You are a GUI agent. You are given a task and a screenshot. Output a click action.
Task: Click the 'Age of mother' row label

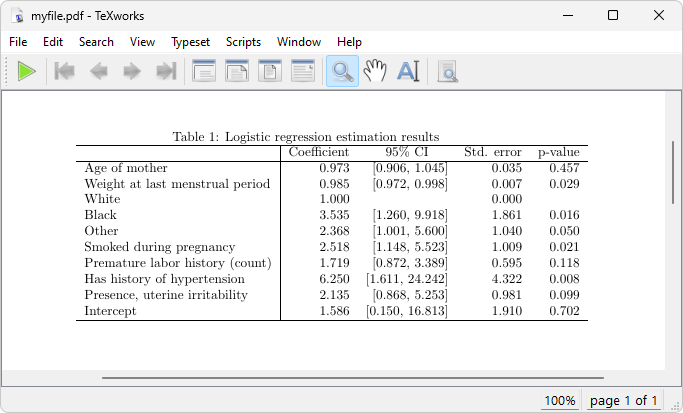point(126,168)
